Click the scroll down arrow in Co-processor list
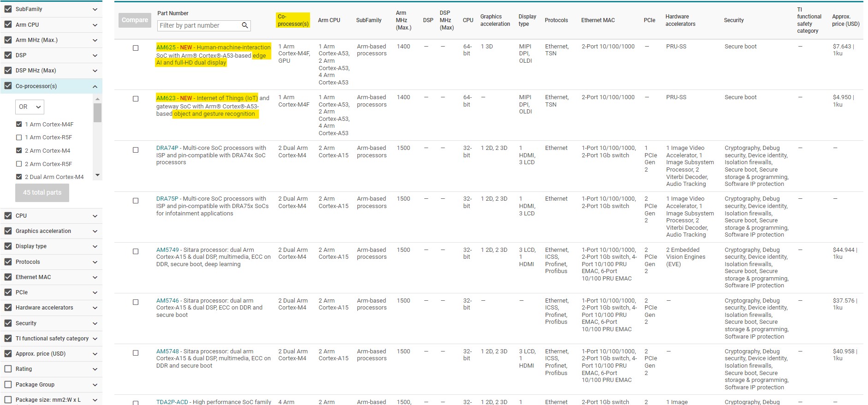Image resolution: width=868 pixels, height=405 pixels. [97, 175]
